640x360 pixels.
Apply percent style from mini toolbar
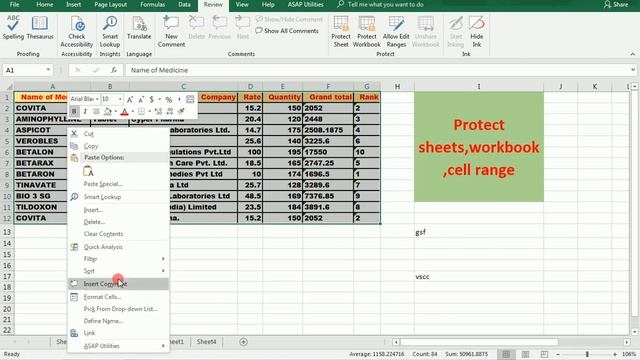169,99
